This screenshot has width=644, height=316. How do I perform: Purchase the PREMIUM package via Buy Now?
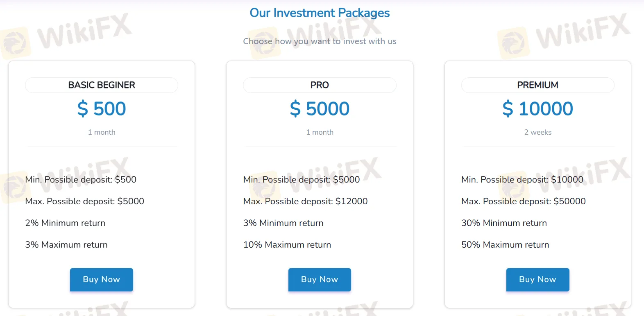coord(537,280)
